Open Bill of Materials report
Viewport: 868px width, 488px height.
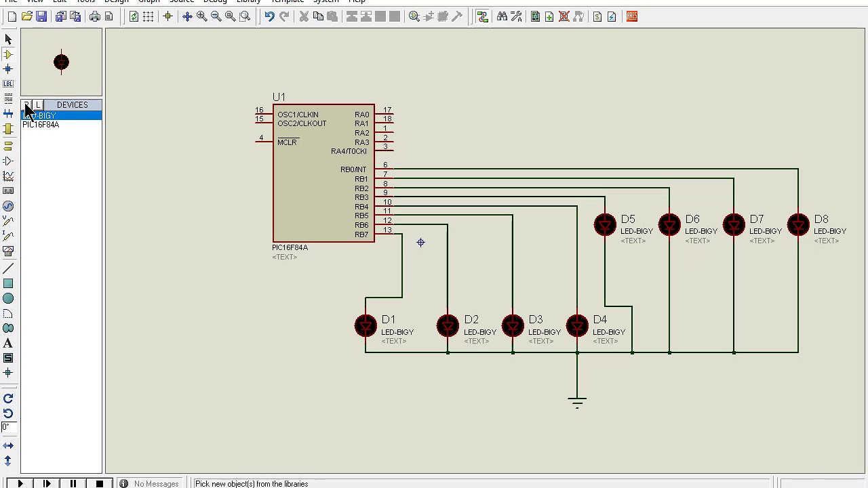click(597, 16)
